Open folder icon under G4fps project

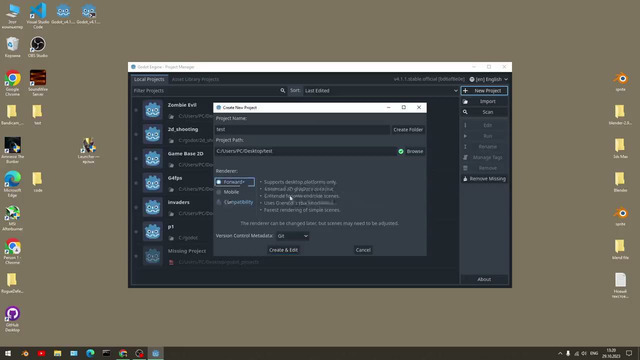171,189
